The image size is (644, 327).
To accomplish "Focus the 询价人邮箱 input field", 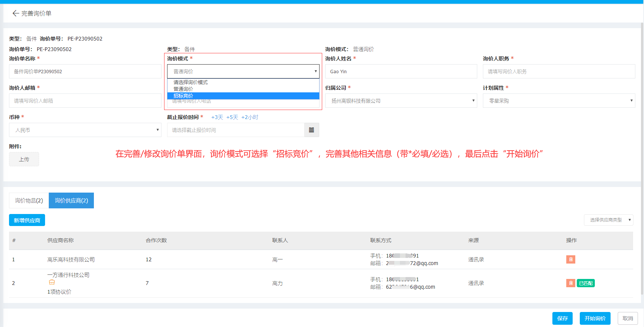I will point(85,101).
